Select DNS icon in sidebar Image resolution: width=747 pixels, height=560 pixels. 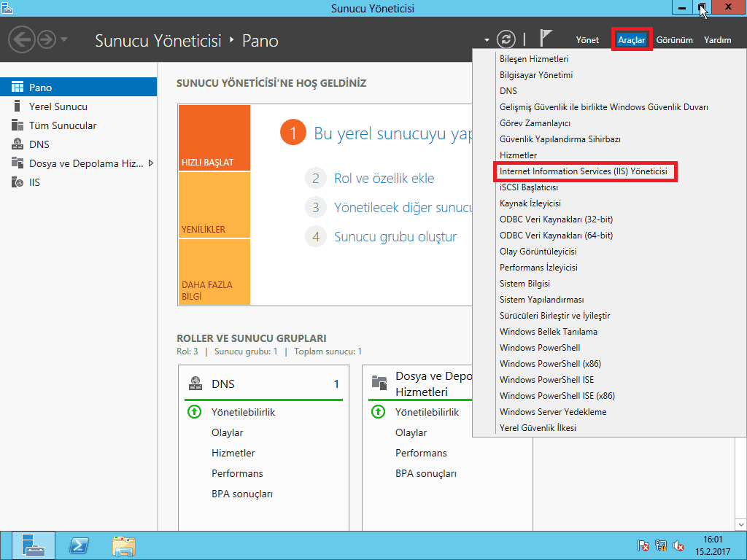click(x=18, y=144)
